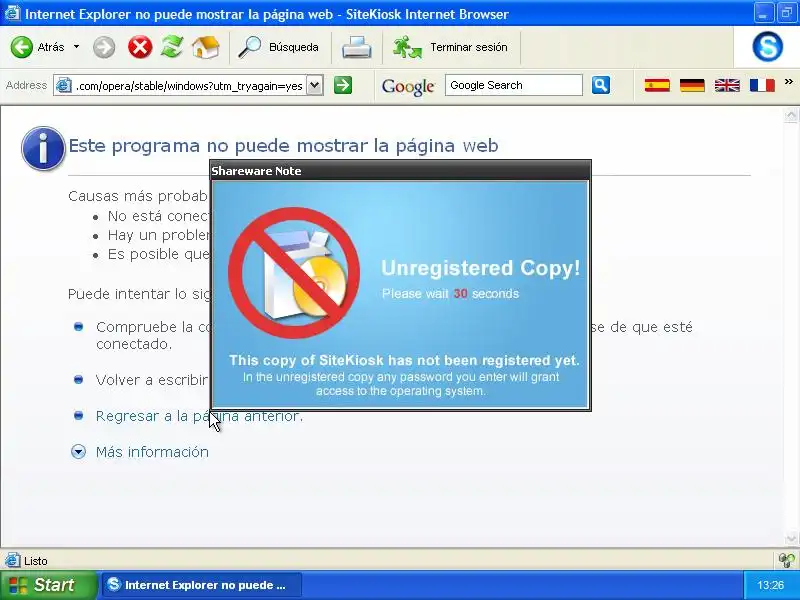Click the 13:26 system clock
The width and height of the screenshot is (800, 600).
770,585
